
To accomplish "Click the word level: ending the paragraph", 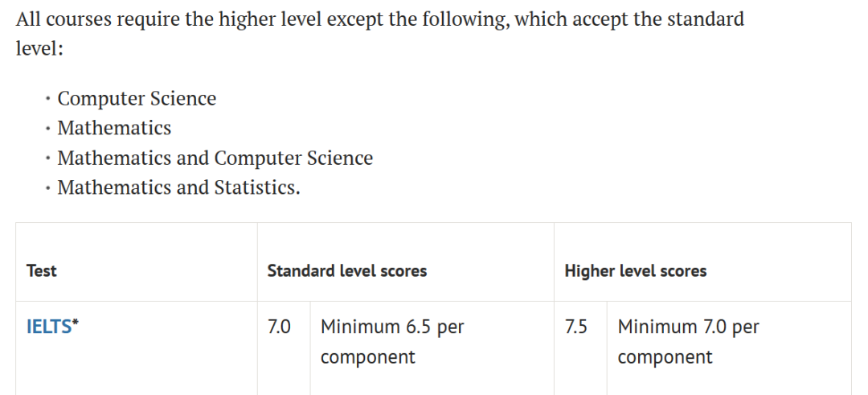I will [39, 49].
